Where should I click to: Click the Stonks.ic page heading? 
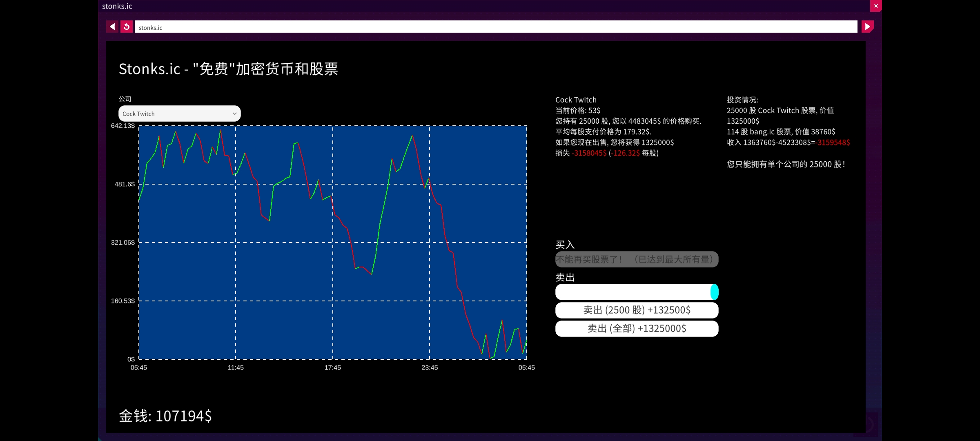[228, 69]
